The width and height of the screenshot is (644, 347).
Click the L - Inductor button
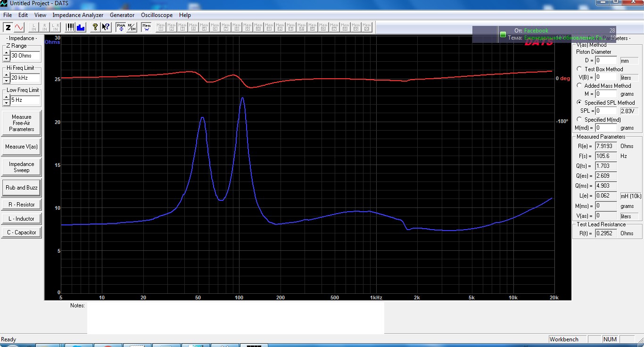22,219
